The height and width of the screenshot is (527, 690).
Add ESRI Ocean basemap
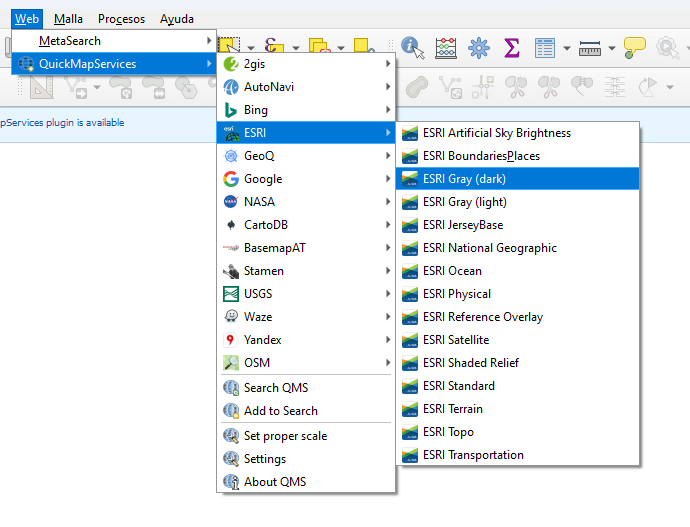point(518,271)
